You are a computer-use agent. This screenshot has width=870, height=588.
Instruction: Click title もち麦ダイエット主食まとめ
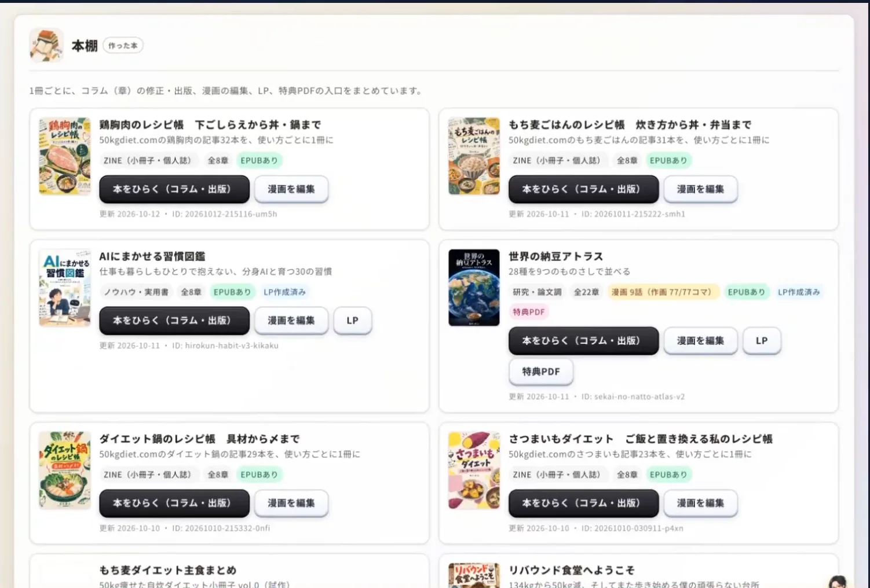pyautogui.click(x=167, y=571)
